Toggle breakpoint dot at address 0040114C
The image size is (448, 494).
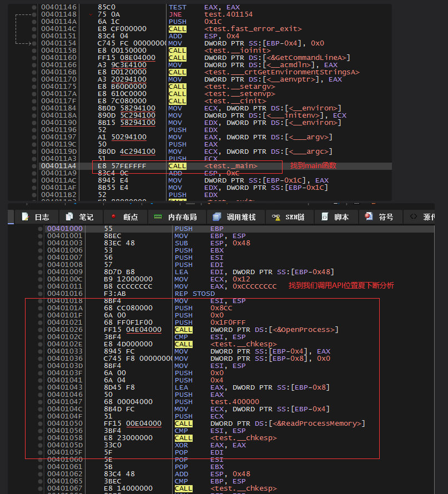tap(34, 29)
